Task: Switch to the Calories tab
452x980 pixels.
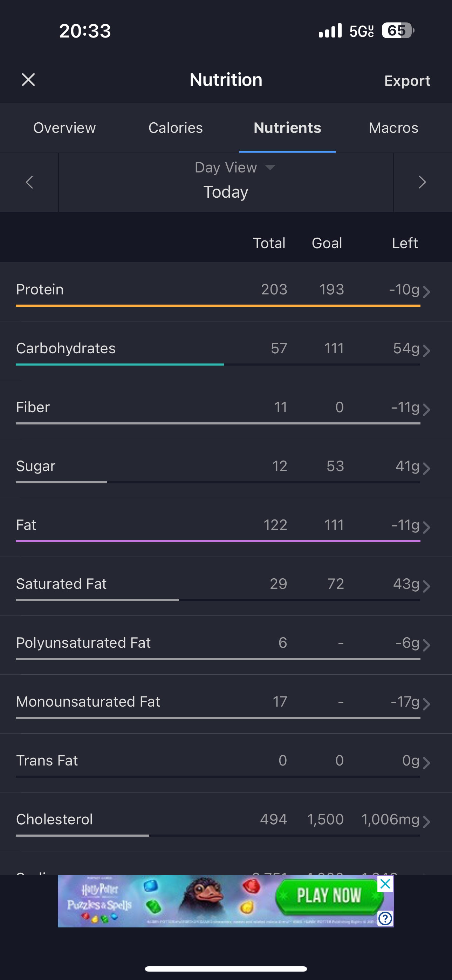Action: (x=176, y=128)
